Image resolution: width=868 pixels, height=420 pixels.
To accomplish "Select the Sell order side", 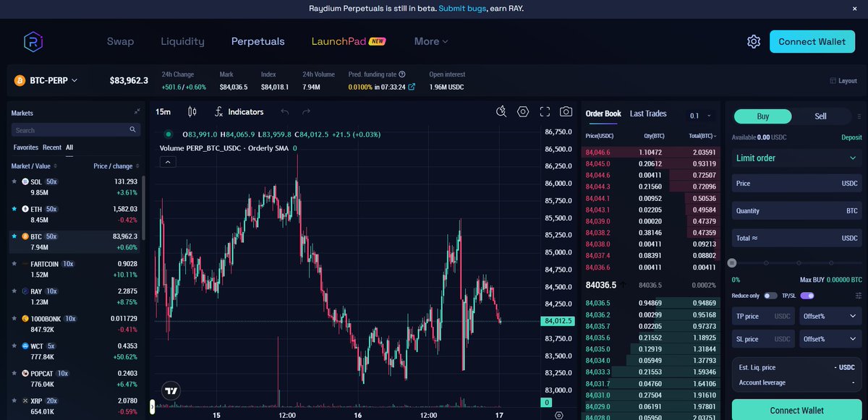I will [821, 116].
